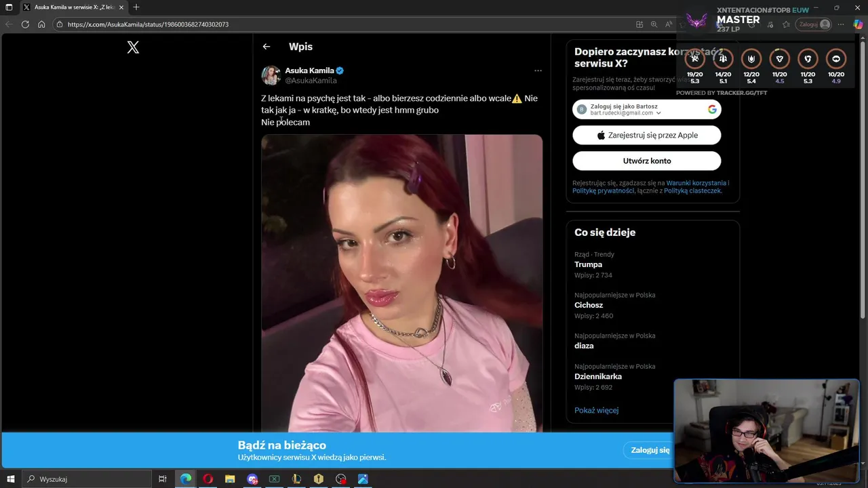Click the browser page scrollbar up arrow
This screenshot has height=488, width=868.
coord(864,38)
